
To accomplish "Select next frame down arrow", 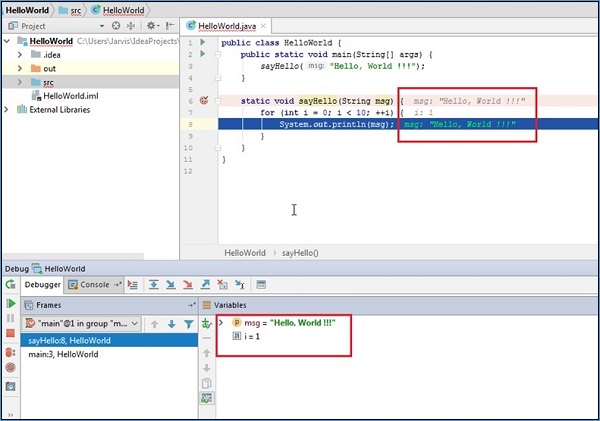I will [x=171, y=324].
